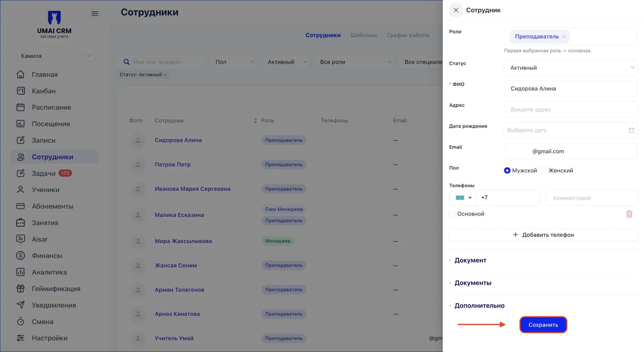Open employee Мира Жаксылыкова
644x352 pixels.
click(x=183, y=241)
